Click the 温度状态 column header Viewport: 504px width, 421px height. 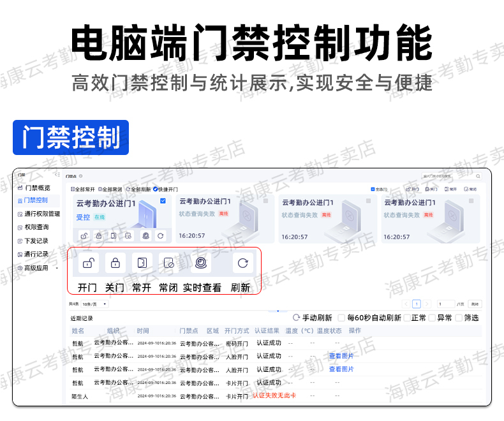329,330
